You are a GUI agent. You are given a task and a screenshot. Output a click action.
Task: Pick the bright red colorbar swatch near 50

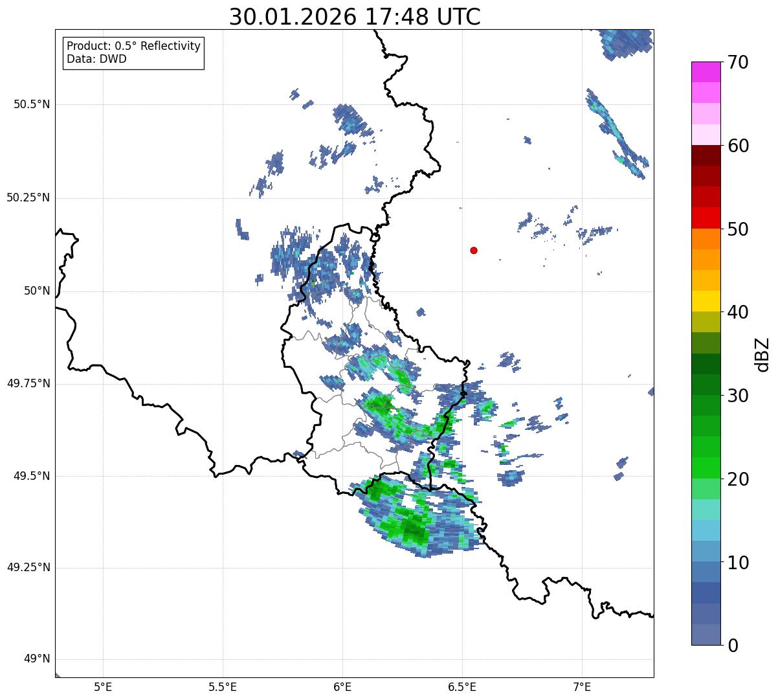(x=706, y=218)
